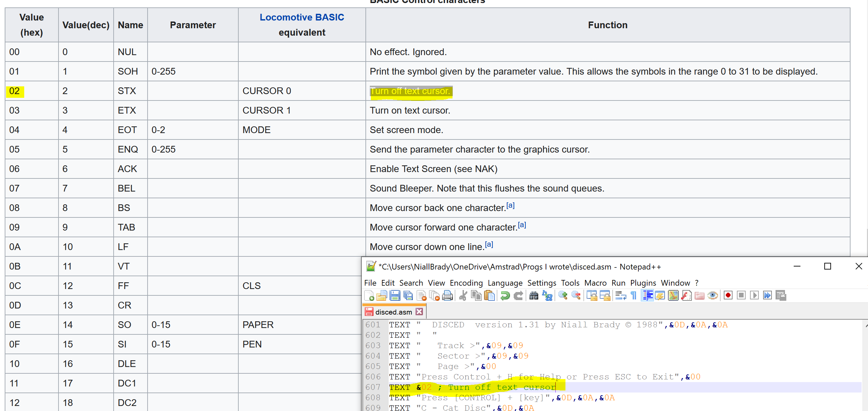Click the user defined language icon
Image resolution: width=868 pixels, height=411 pixels.
click(x=660, y=296)
